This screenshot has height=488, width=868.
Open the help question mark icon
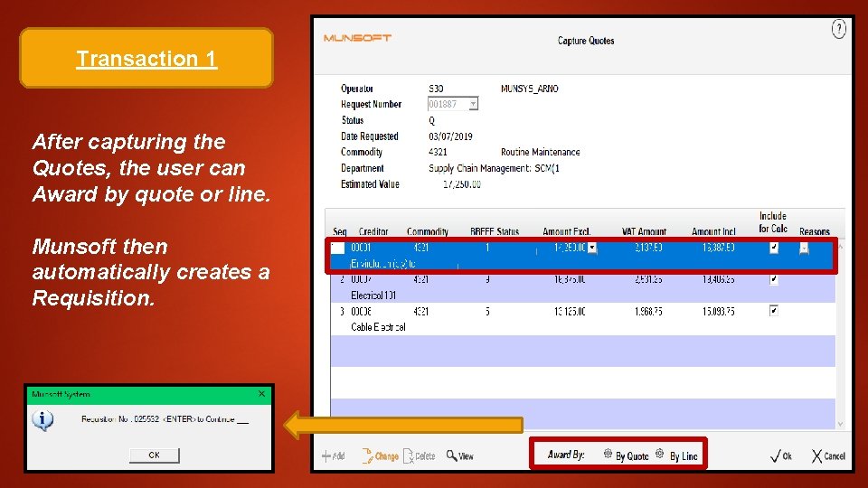(x=839, y=29)
